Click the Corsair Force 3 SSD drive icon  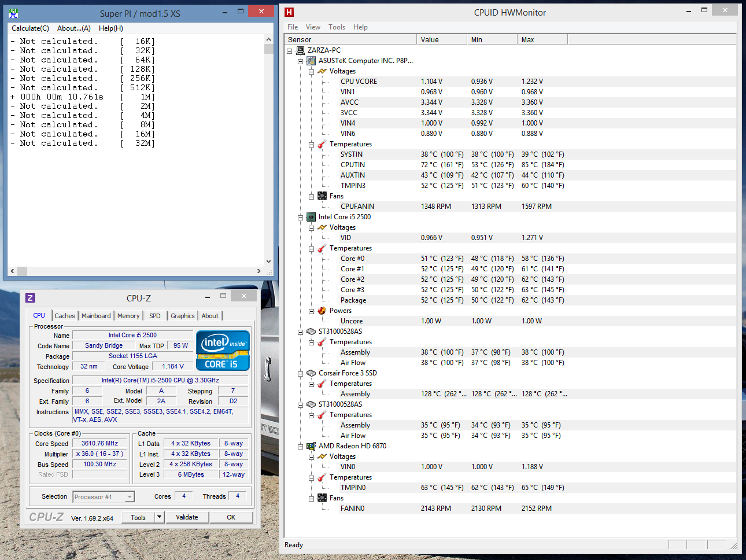pos(311,373)
